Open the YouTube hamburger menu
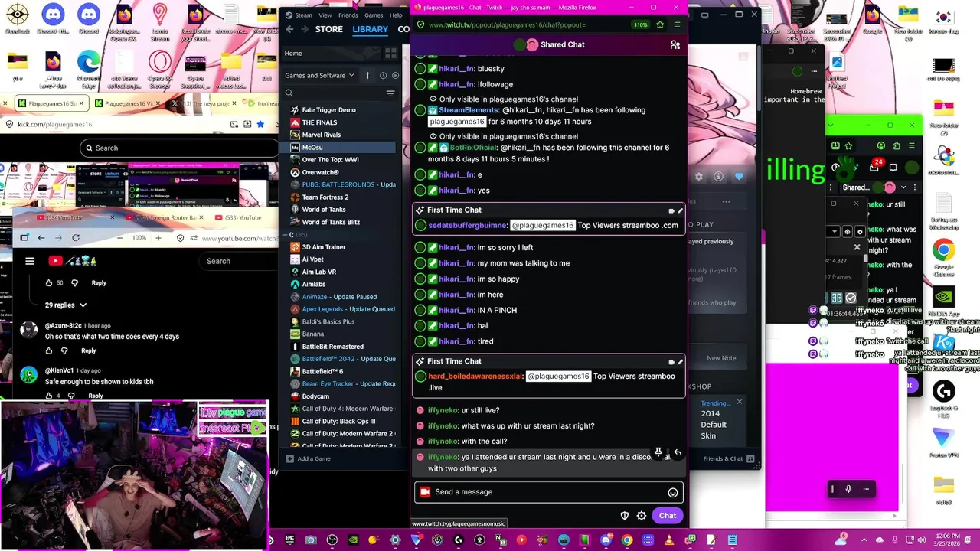Screen dimensions: 980x551 [x=30, y=261]
